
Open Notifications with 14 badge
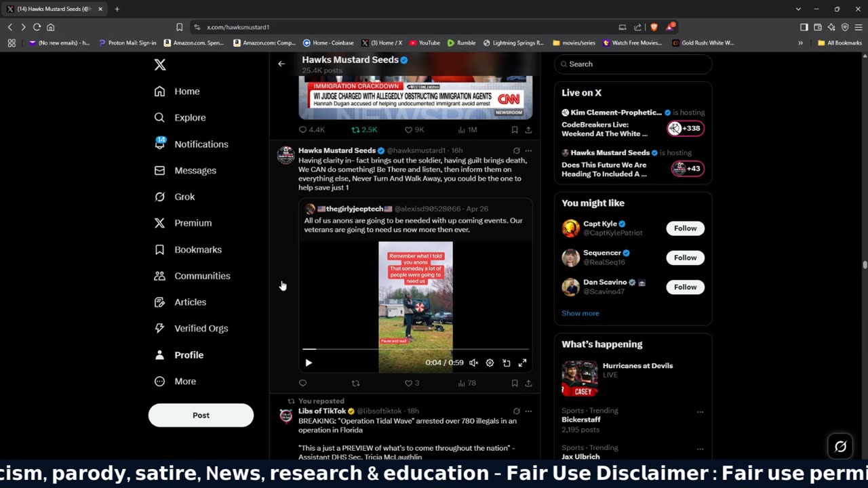191,144
